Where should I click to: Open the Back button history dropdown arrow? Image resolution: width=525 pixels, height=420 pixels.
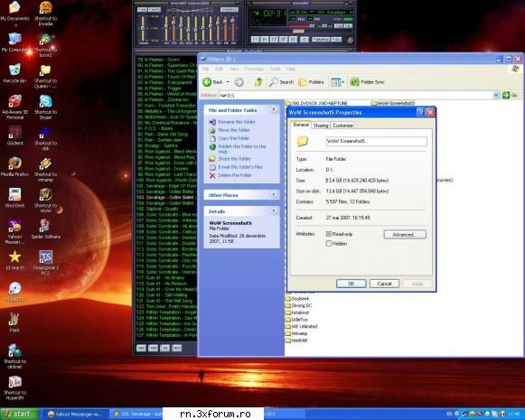coord(228,82)
